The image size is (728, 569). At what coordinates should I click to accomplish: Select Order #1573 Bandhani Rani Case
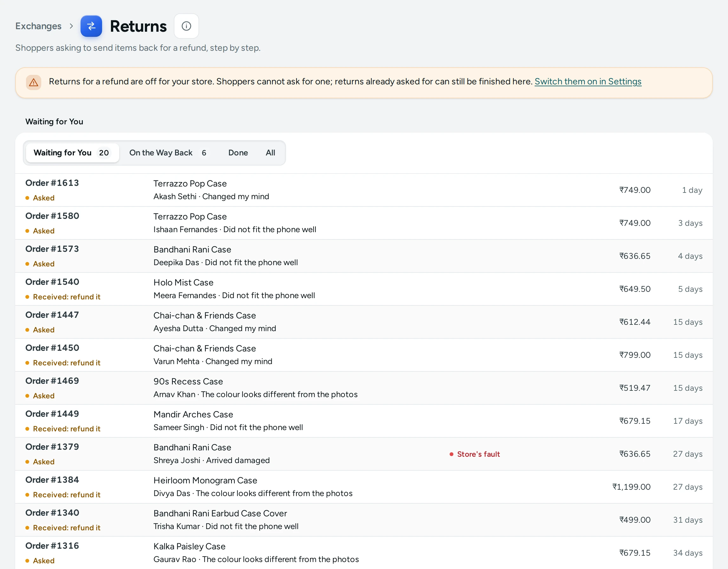[x=364, y=256]
